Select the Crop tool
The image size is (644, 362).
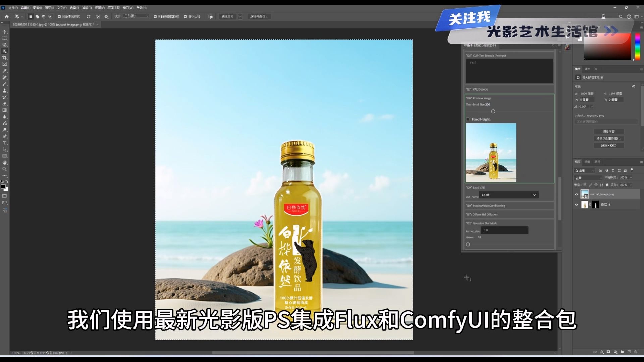pyautogui.click(x=5, y=58)
